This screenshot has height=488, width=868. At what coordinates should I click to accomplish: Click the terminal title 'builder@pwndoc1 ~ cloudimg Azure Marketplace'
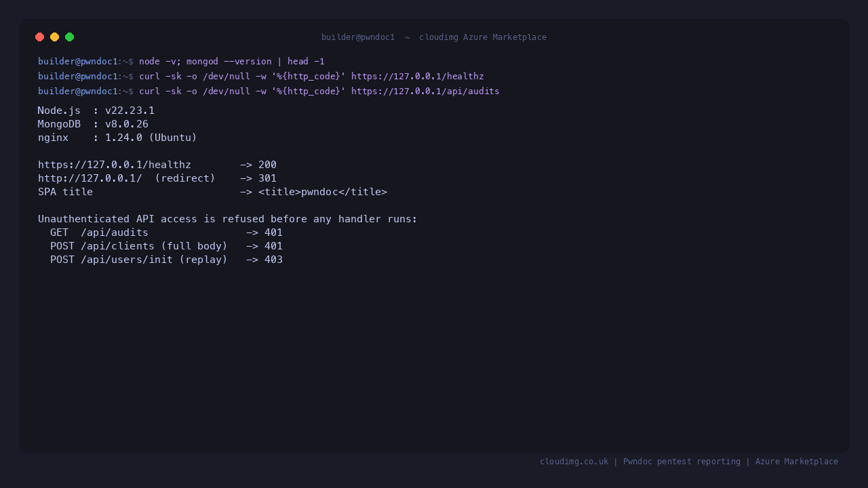[434, 37]
